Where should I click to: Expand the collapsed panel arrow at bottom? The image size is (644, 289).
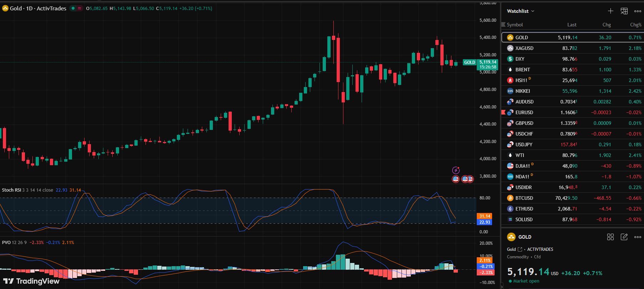[501, 286]
